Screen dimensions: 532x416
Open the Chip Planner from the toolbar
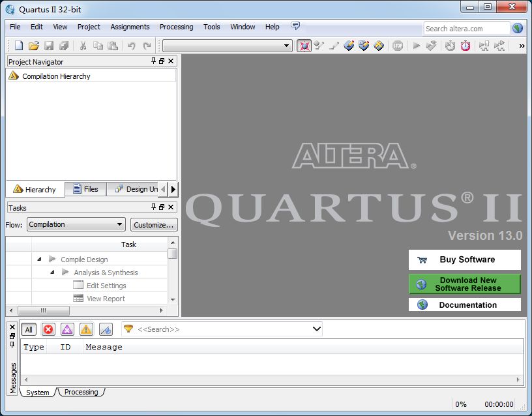click(379, 46)
